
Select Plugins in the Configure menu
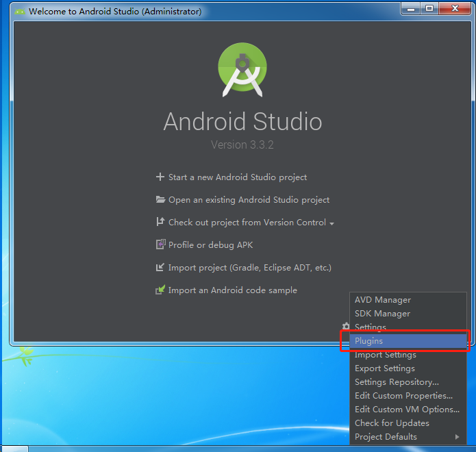[x=408, y=341]
